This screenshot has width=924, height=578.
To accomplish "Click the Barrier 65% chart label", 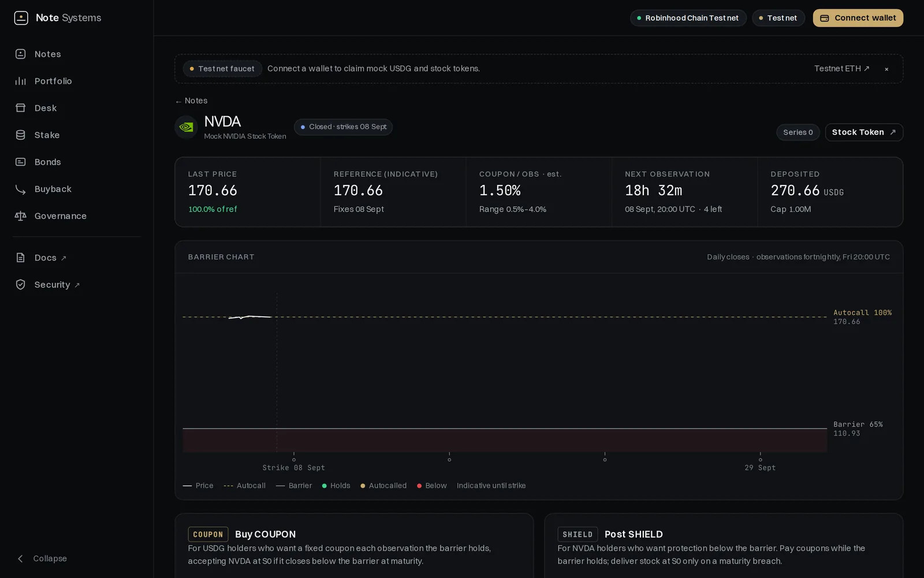I will pos(858,424).
